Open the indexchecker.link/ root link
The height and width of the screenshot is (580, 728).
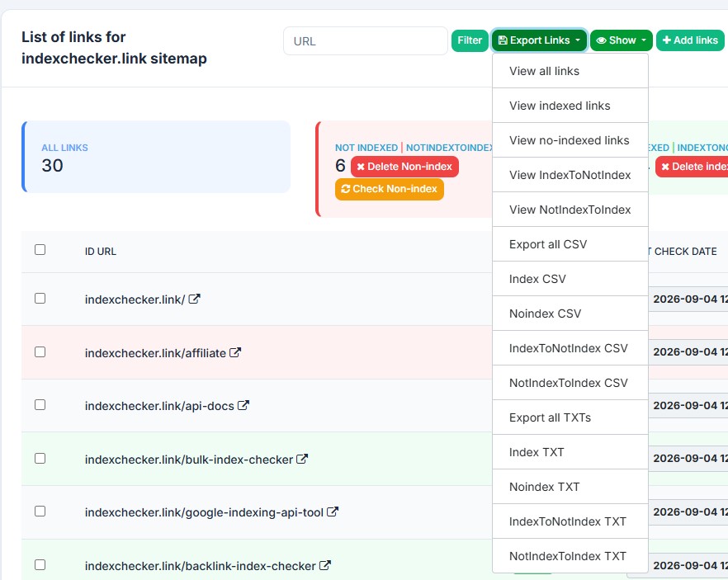[x=135, y=299]
